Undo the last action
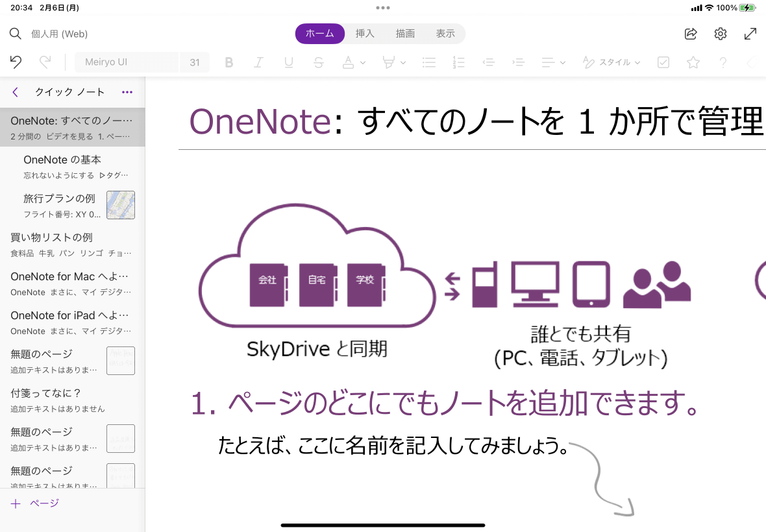 coord(16,62)
